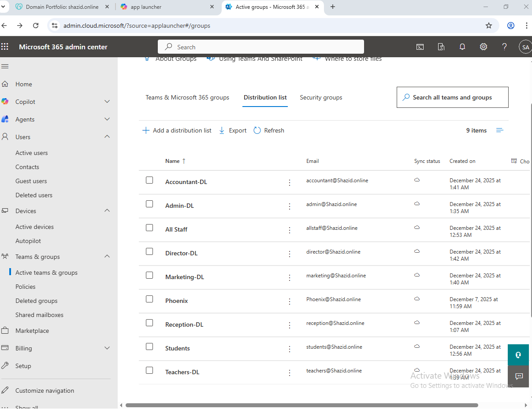Collapse the Teams & groups section
The width and height of the screenshot is (532, 409).
point(107,257)
